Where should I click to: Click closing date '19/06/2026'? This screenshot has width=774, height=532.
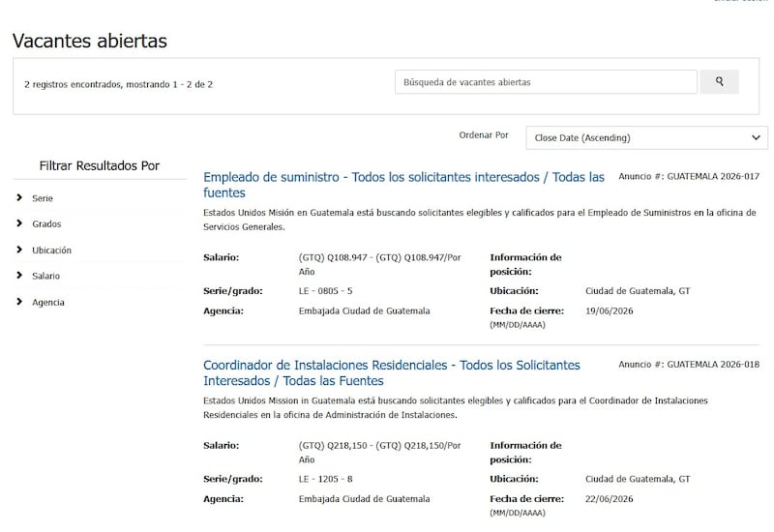pyautogui.click(x=610, y=310)
